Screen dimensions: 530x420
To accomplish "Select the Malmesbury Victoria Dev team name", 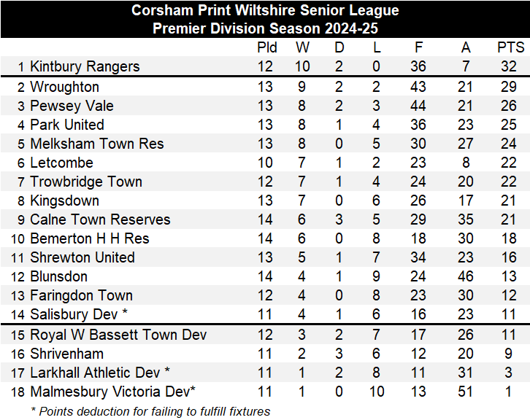I will [112, 392].
